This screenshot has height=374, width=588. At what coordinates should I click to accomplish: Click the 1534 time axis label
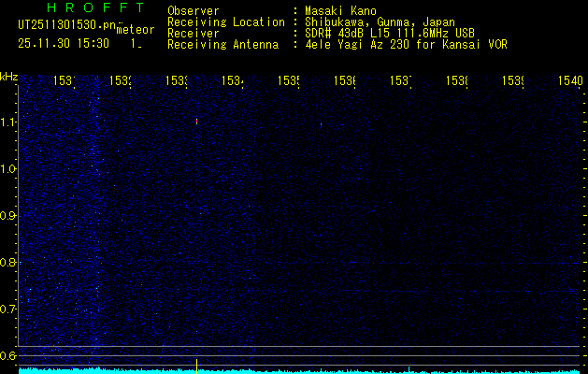coord(233,80)
